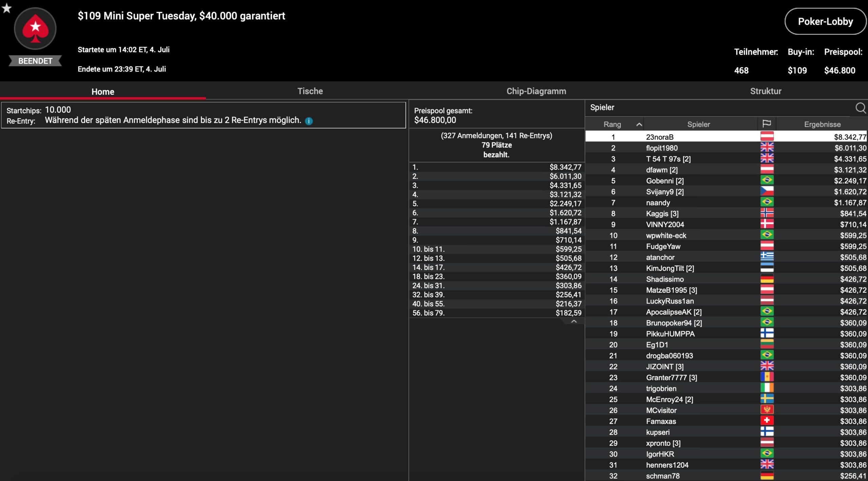Sort by the Spieler column header

tap(698, 124)
